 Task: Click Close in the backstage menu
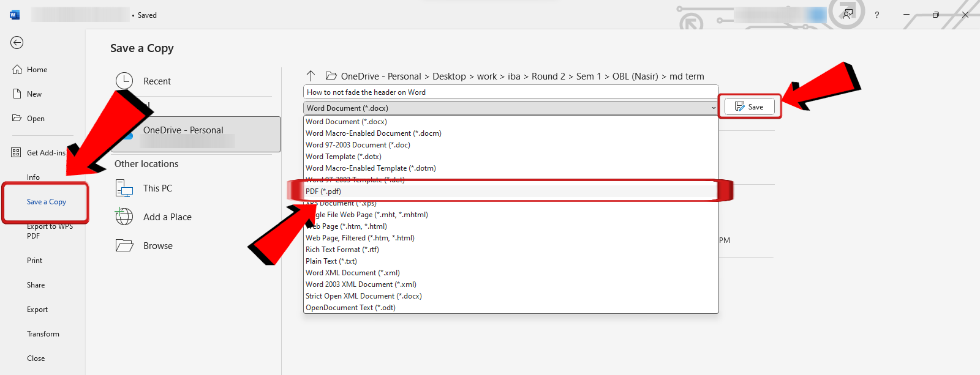(x=36, y=358)
